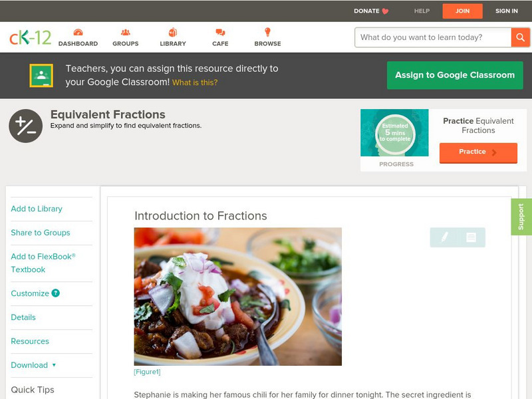Click Add to Library link
Screen dimensions: 532x399
pyautogui.click(x=37, y=209)
